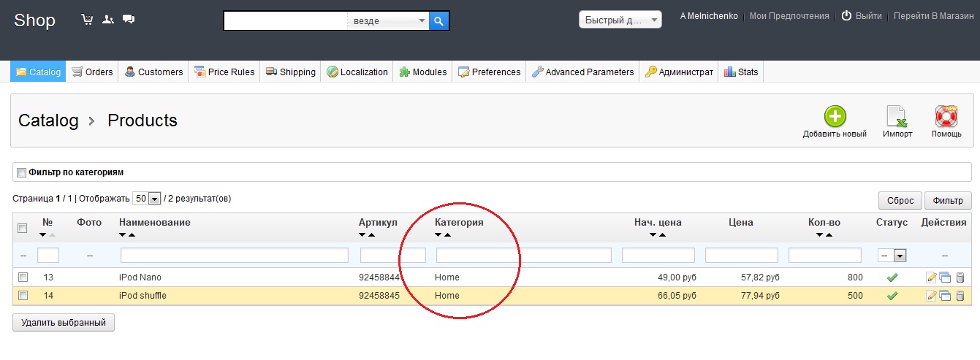Click the iPod Nano product name
The image size is (980, 360).
click(x=140, y=277)
